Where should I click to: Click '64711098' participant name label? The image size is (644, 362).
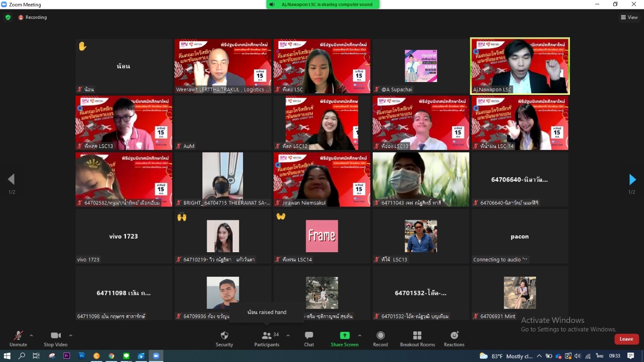click(x=111, y=316)
